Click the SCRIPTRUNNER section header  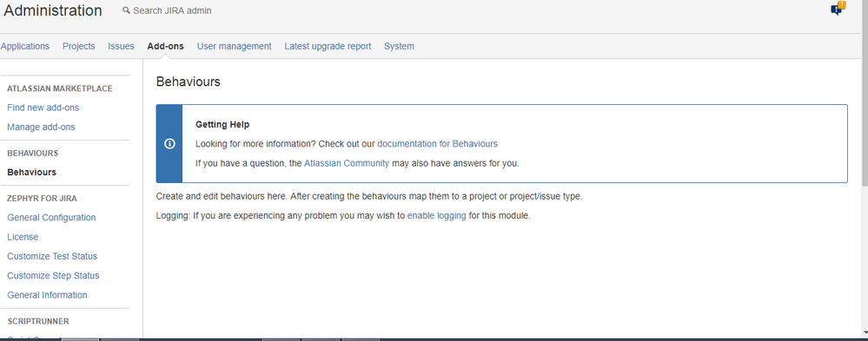[38, 321]
